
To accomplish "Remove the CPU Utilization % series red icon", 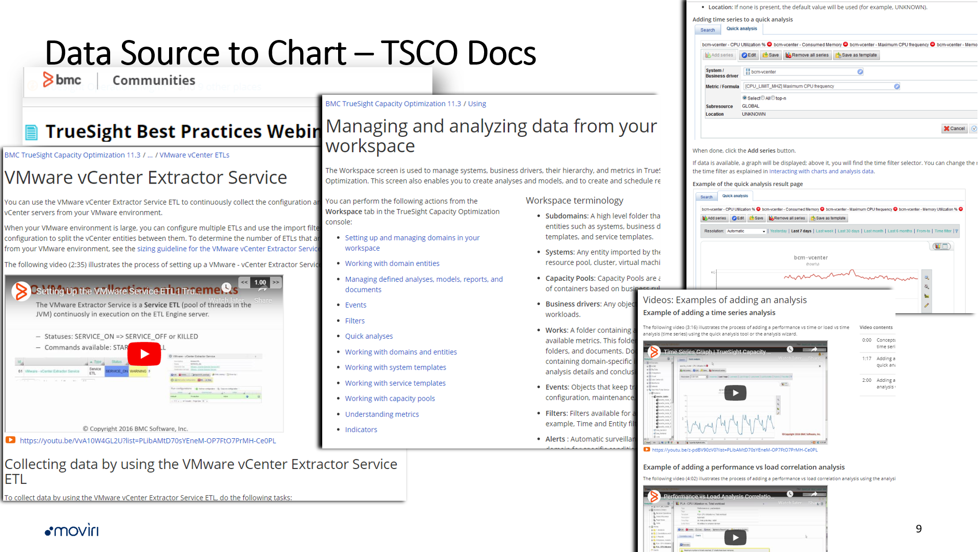I will click(769, 45).
